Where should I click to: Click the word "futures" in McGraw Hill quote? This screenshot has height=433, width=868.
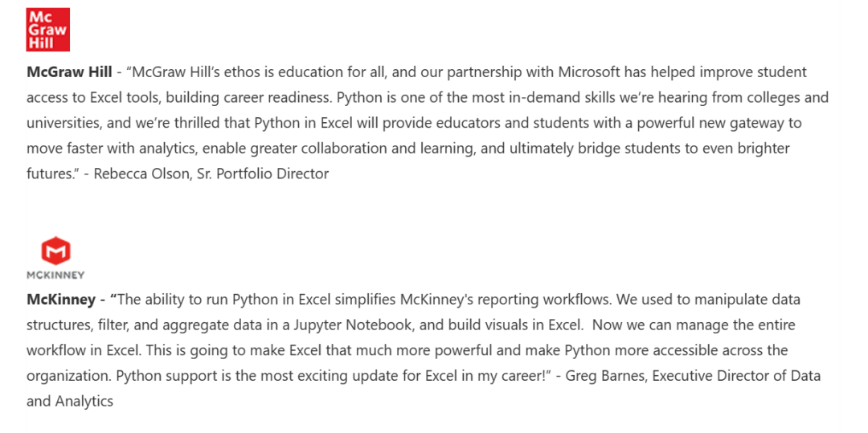[x=50, y=174]
